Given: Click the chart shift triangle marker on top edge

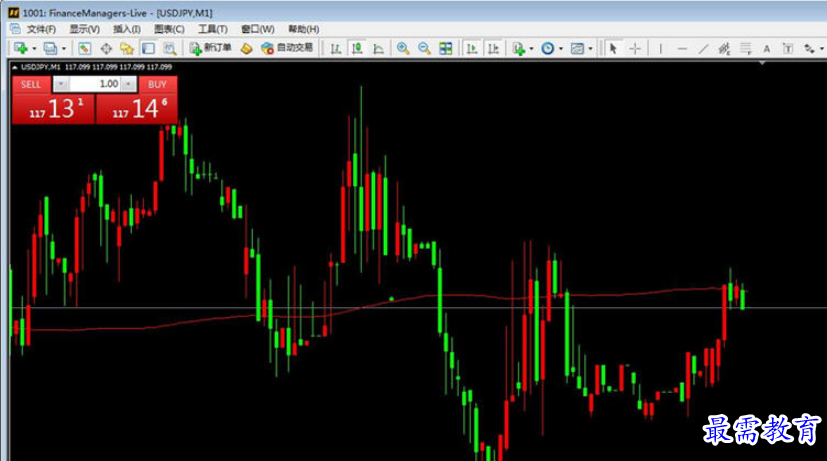Looking at the screenshot, I should point(762,63).
